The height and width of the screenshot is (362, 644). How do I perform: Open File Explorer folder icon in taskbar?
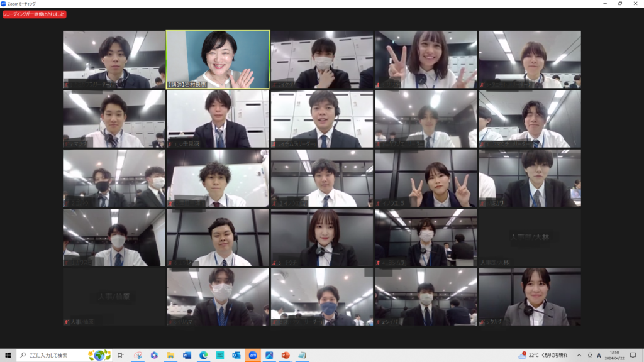[170, 355]
